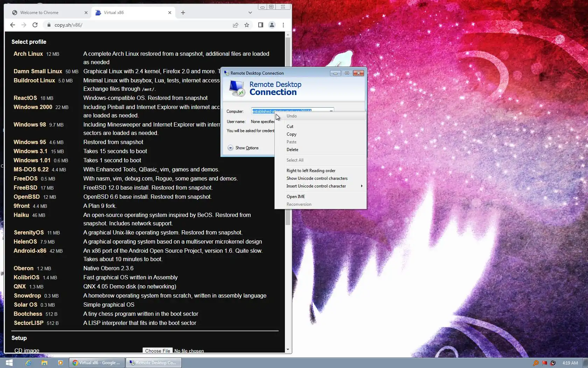
Task: Open the OpenBSD profile
Action: coord(27,197)
